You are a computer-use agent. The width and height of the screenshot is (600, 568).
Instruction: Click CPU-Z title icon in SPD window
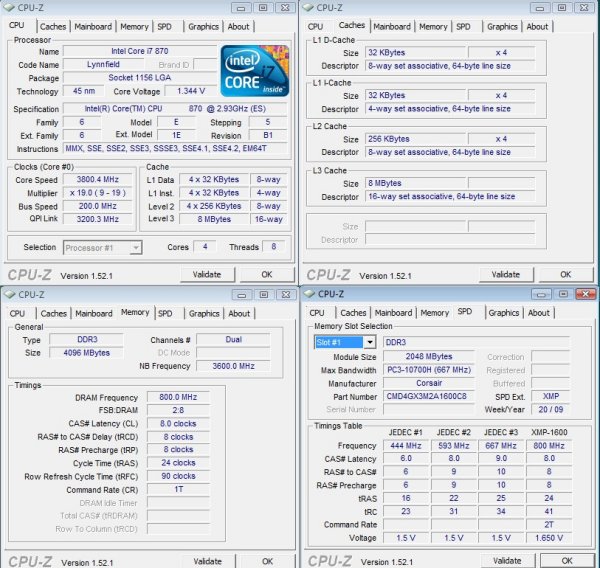coord(309,294)
